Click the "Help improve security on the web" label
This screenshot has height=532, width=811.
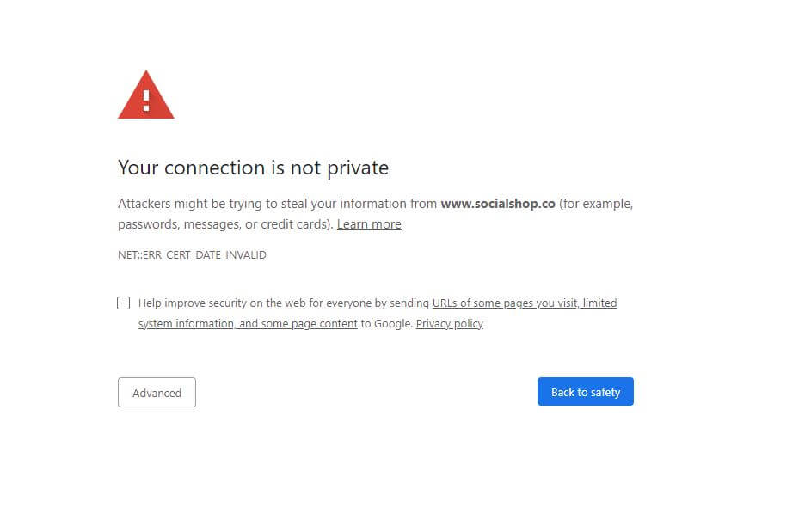[222, 303]
